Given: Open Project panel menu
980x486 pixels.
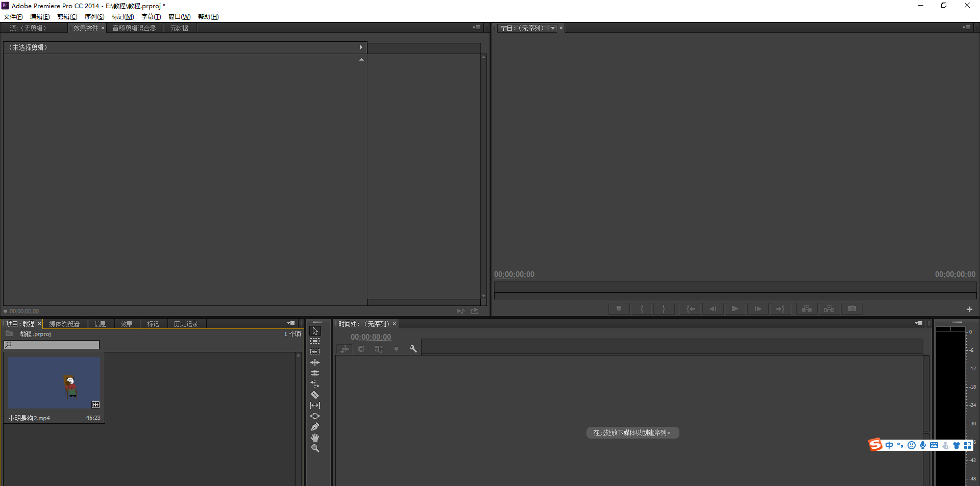Looking at the screenshot, I should click(x=291, y=323).
